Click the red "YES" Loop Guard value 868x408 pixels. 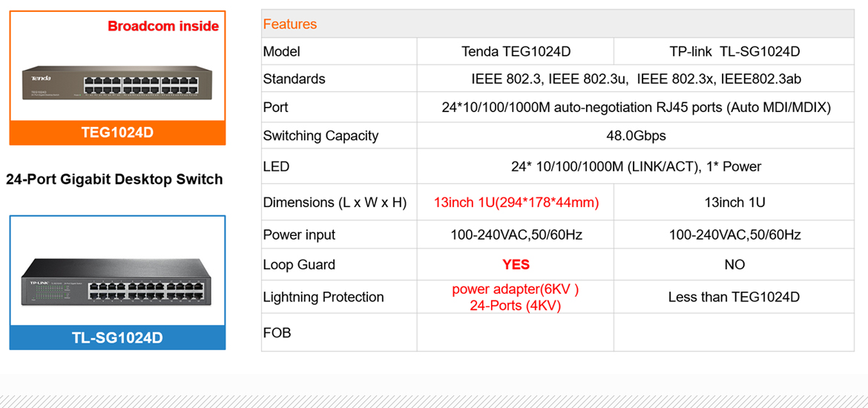[x=516, y=265]
